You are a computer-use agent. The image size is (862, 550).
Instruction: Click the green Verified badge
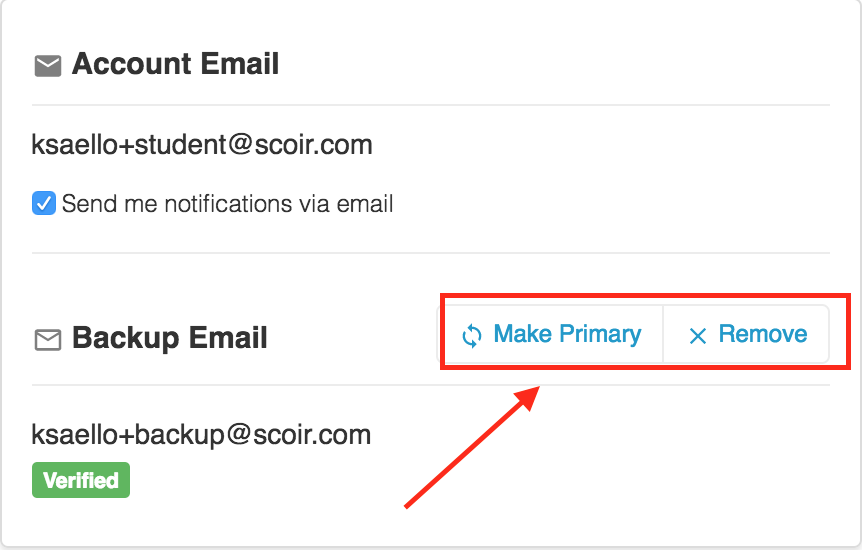tap(81, 480)
